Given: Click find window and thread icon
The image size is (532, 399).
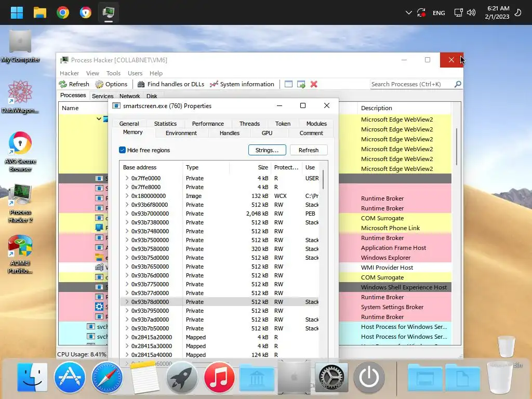Looking at the screenshot, I should coord(301,84).
